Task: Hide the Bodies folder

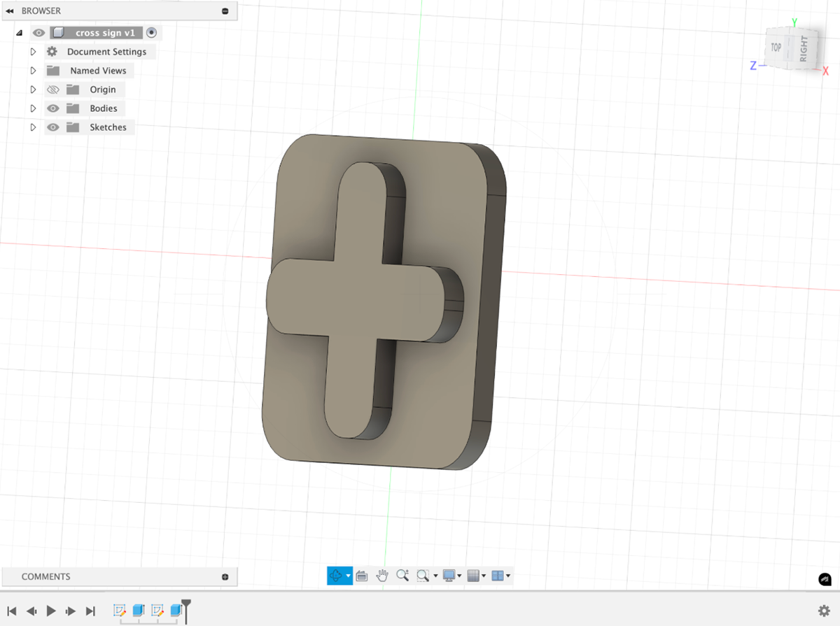Action: click(x=53, y=108)
